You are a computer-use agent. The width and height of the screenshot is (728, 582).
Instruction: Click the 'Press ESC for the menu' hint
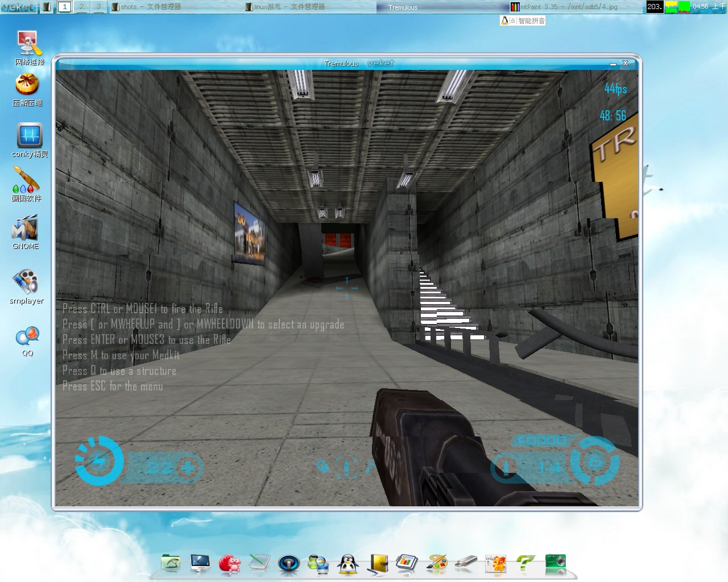[x=113, y=386]
